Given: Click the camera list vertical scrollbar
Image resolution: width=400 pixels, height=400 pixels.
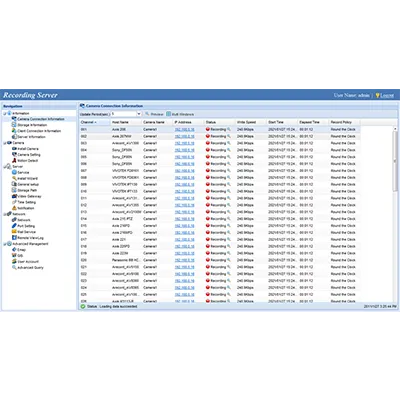Looking at the screenshot, I should pyautogui.click(x=395, y=213).
